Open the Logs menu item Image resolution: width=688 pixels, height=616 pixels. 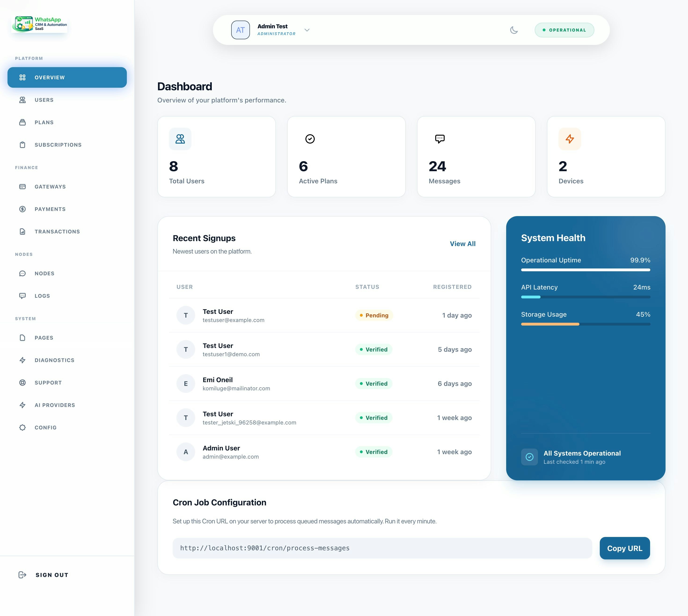coord(67,296)
